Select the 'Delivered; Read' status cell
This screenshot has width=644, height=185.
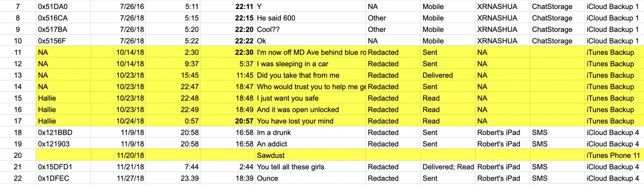448,167
